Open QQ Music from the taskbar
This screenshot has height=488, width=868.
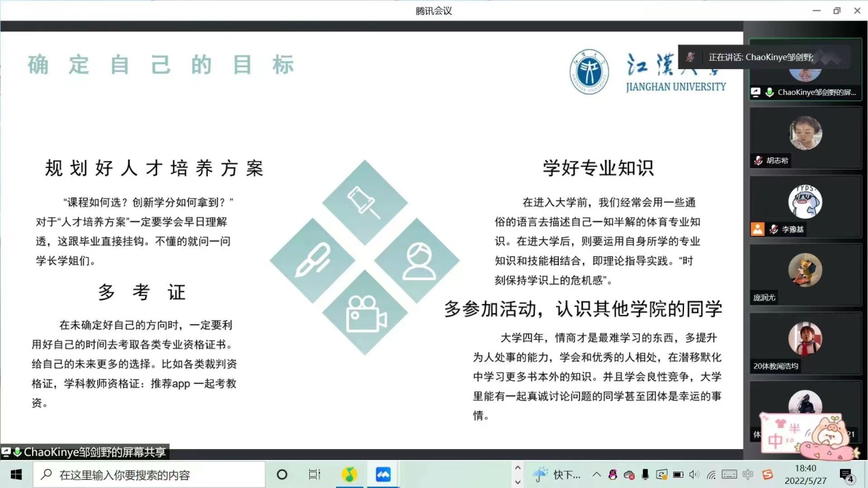tap(350, 474)
